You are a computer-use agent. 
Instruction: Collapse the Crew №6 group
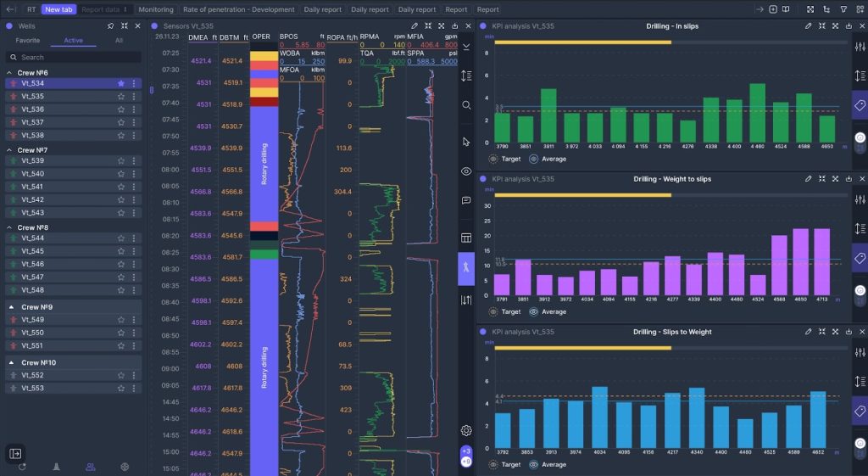point(9,73)
